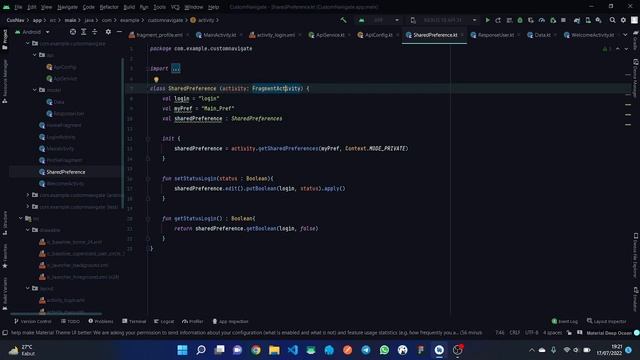
Task: Select SharedPreference in the project tree
Action: tap(66, 172)
